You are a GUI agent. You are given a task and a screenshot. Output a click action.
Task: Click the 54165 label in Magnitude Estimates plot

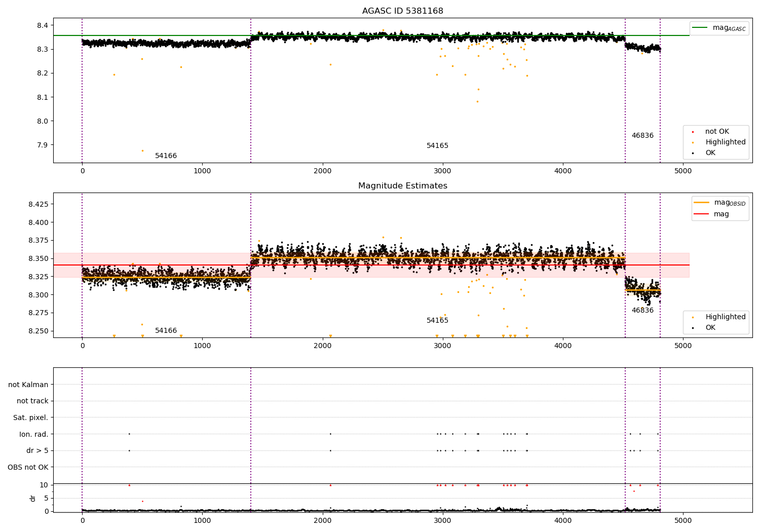[x=437, y=320]
